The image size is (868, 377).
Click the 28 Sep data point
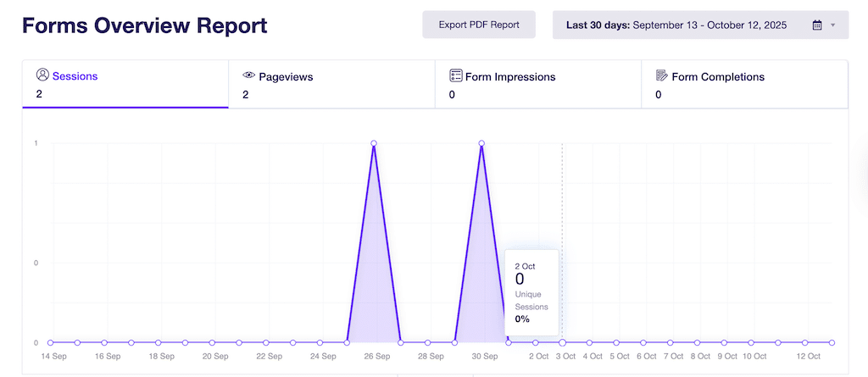click(x=428, y=342)
